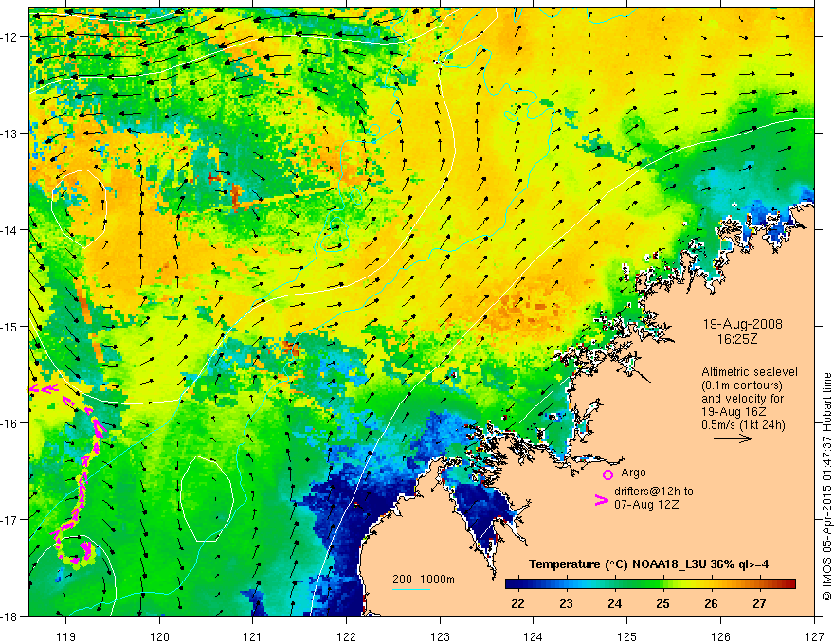
Task: Click the magenta drifter arrowhead legend symbol
Action: pos(602,500)
